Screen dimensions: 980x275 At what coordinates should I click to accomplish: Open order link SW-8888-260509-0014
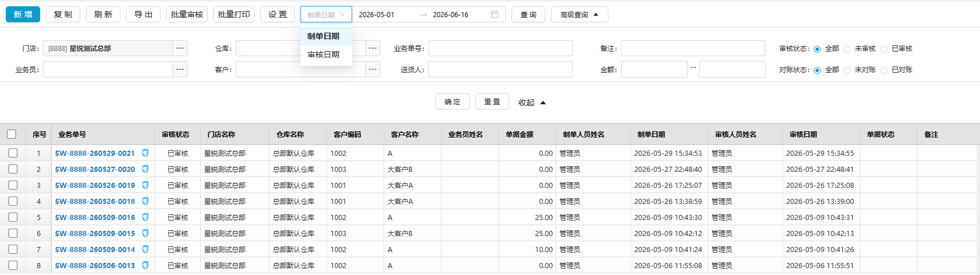coord(95,249)
